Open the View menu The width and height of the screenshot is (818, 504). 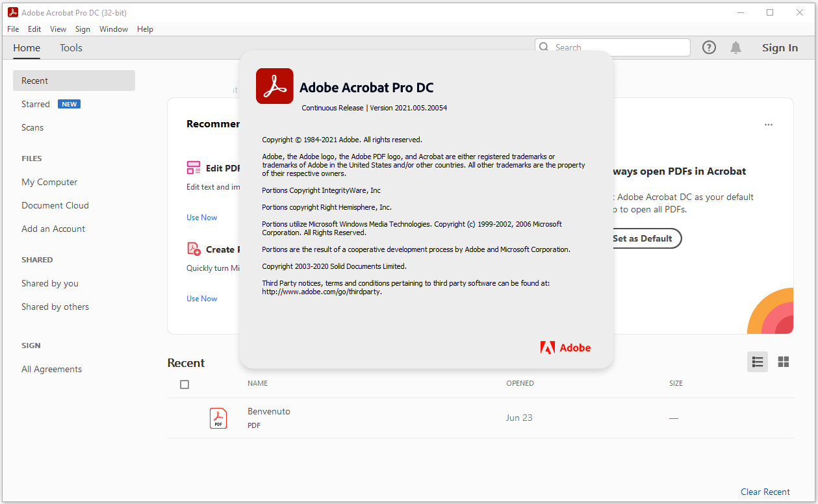(x=58, y=29)
